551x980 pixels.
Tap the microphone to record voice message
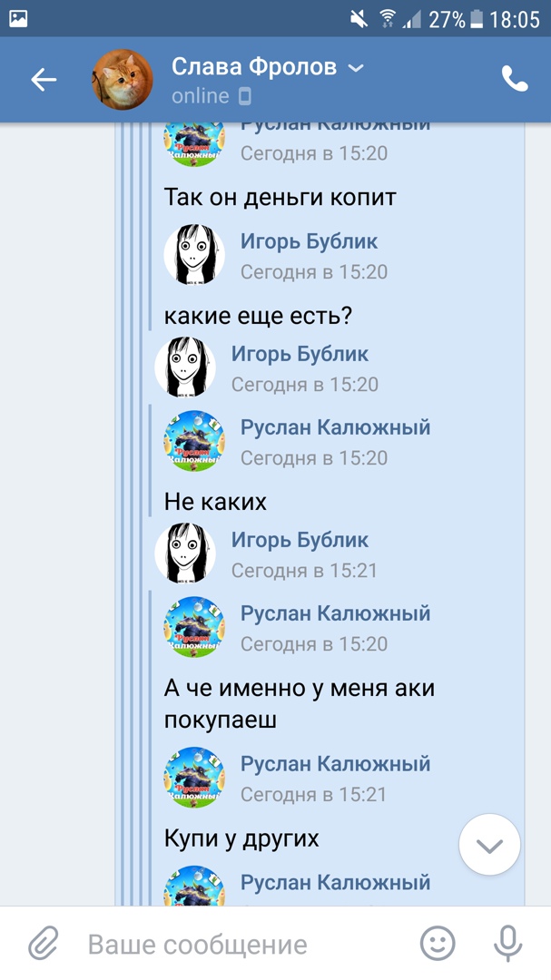coord(507,944)
